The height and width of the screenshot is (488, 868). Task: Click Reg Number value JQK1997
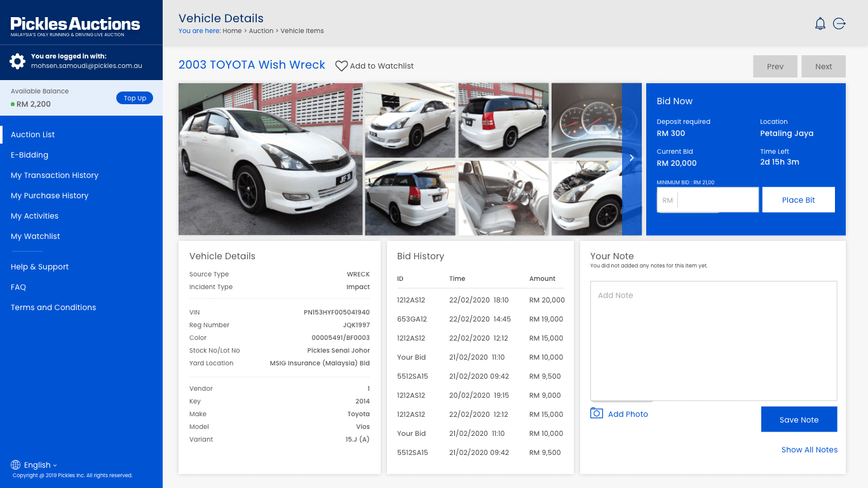coord(356,325)
